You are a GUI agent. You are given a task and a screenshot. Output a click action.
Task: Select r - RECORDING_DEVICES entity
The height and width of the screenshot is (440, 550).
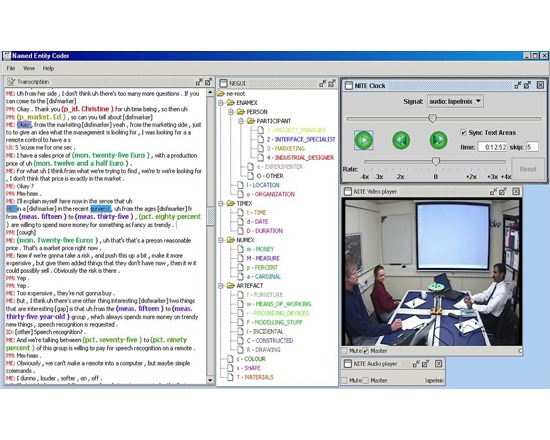point(277,313)
